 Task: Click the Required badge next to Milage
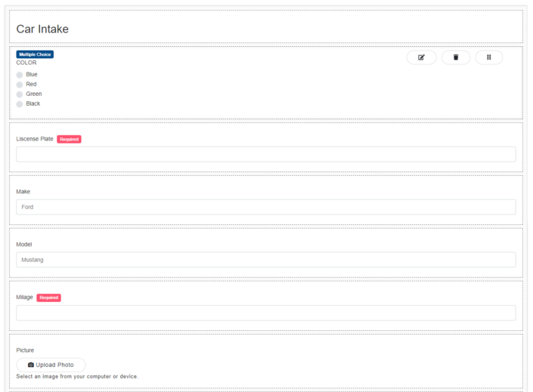point(48,298)
